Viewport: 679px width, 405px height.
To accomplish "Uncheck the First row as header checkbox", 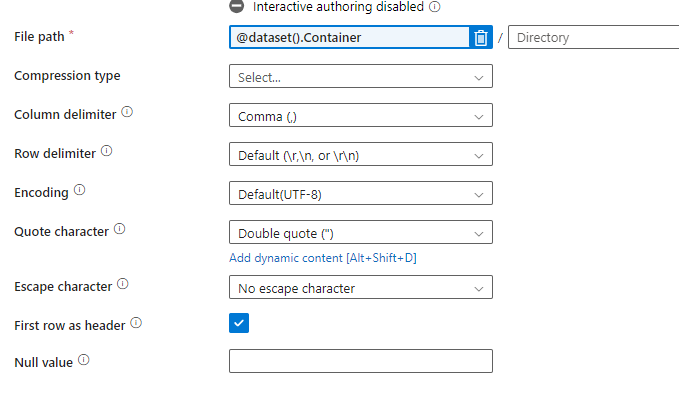I will [x=239, y=323].
